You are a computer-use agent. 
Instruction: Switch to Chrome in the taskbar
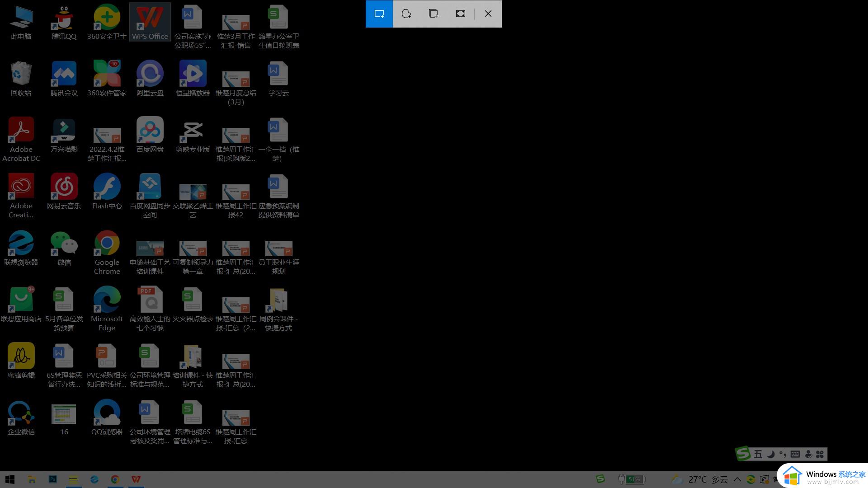(115, 479)
